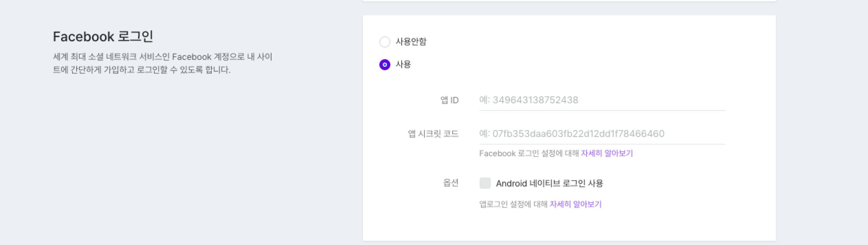The width and height of the screenshot is (868, 245).
Task: Enable Android 네이티브 로그인 사용 checkbox
Action: coord(485,183)
